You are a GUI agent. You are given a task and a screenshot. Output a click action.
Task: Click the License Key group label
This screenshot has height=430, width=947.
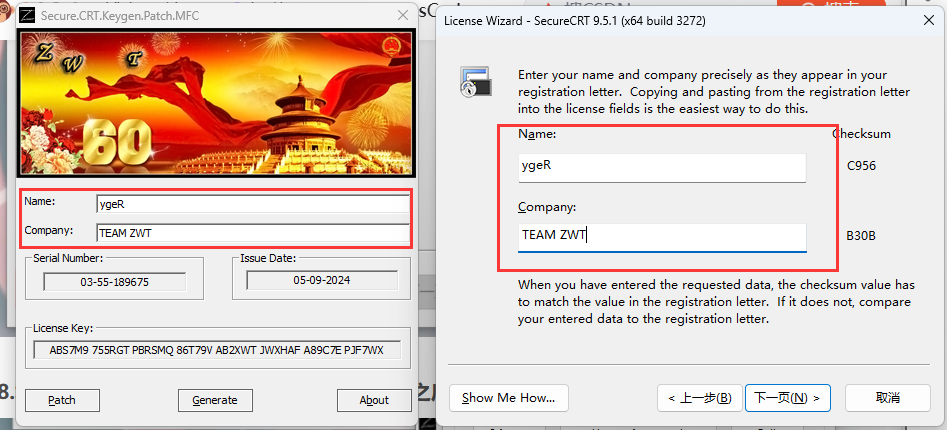click(x=63, y=328)
